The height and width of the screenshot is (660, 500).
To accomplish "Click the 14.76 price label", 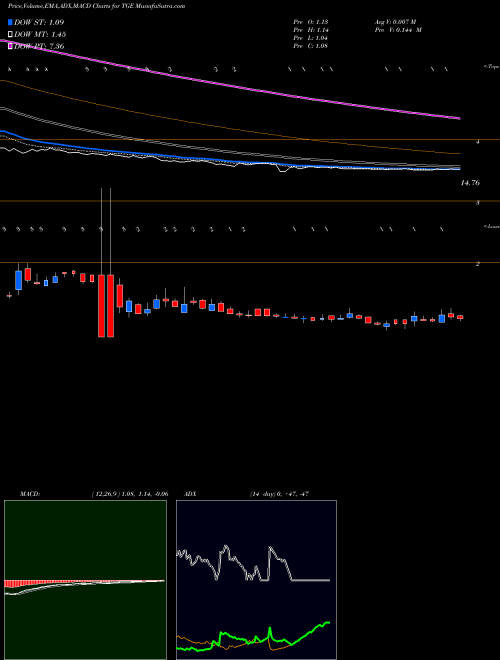I will coord(470,183).
